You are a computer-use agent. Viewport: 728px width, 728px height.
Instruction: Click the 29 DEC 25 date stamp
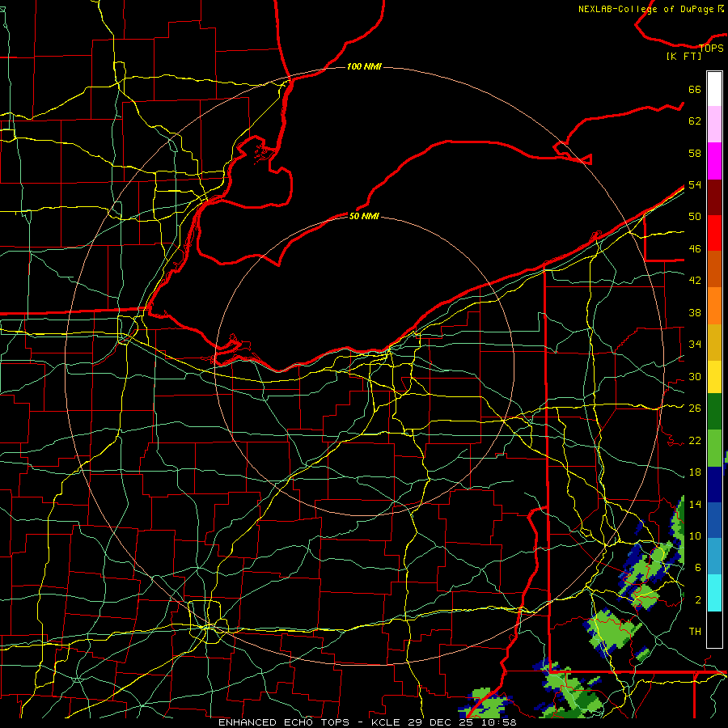click(x=440, y=722)
